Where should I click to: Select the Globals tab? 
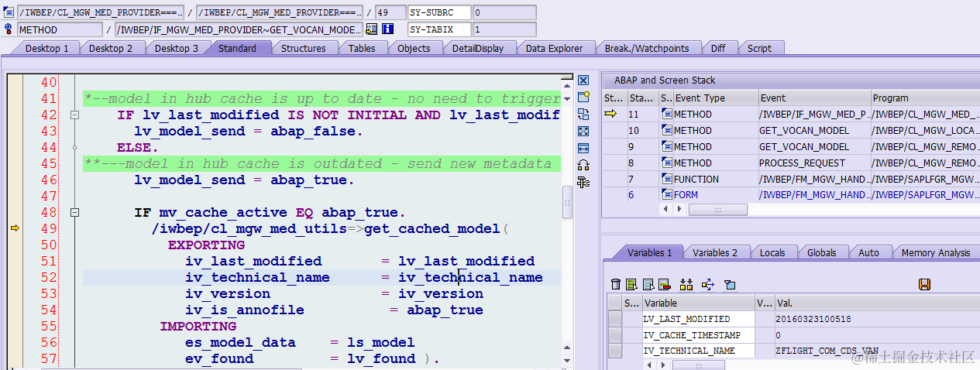coord(821,252)
